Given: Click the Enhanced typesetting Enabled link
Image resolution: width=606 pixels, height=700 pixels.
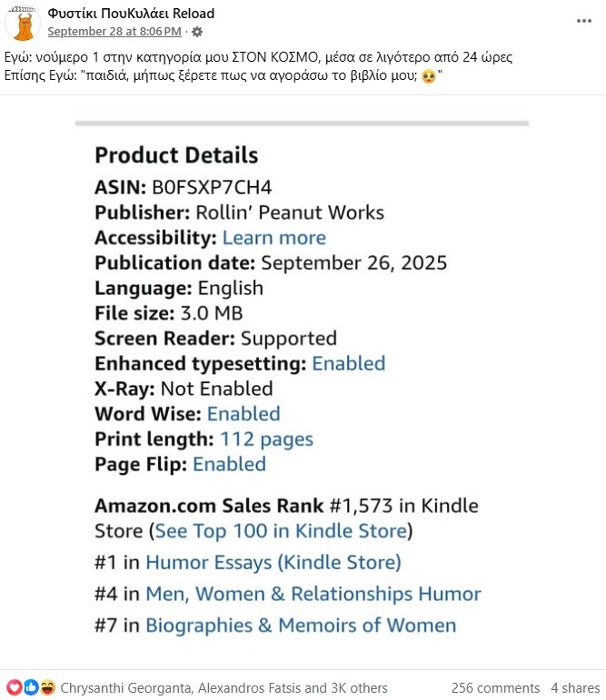Looking at the screenshot, I should pos(348,363).
